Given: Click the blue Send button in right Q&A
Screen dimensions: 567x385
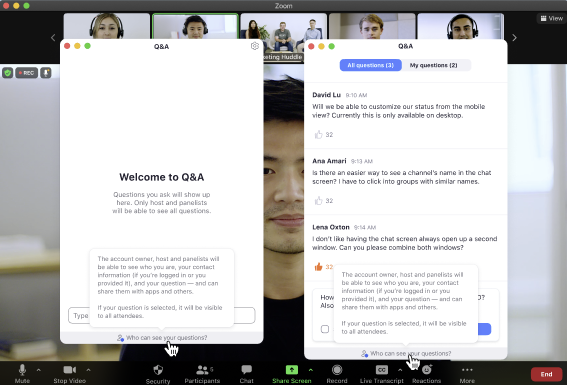Looking at the screenshot, I should tap(485, 329).
